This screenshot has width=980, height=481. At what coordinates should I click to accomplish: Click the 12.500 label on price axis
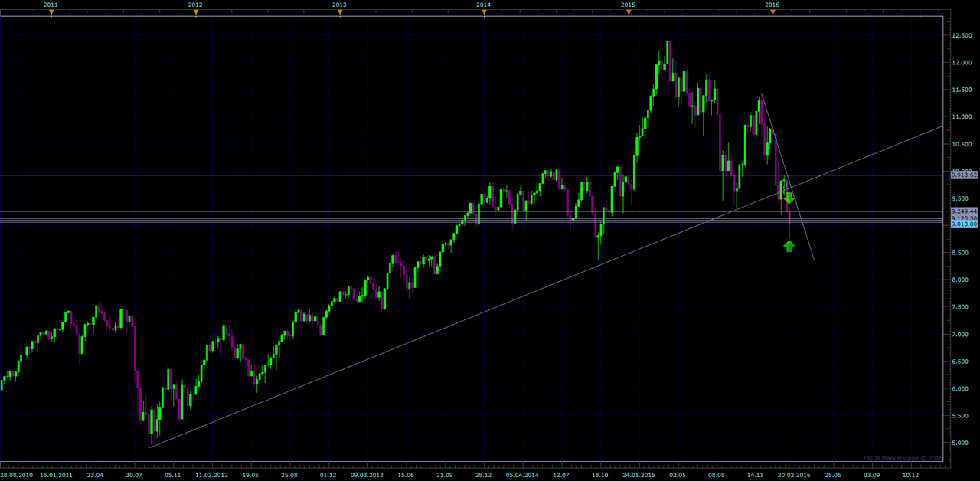[962, 35]
